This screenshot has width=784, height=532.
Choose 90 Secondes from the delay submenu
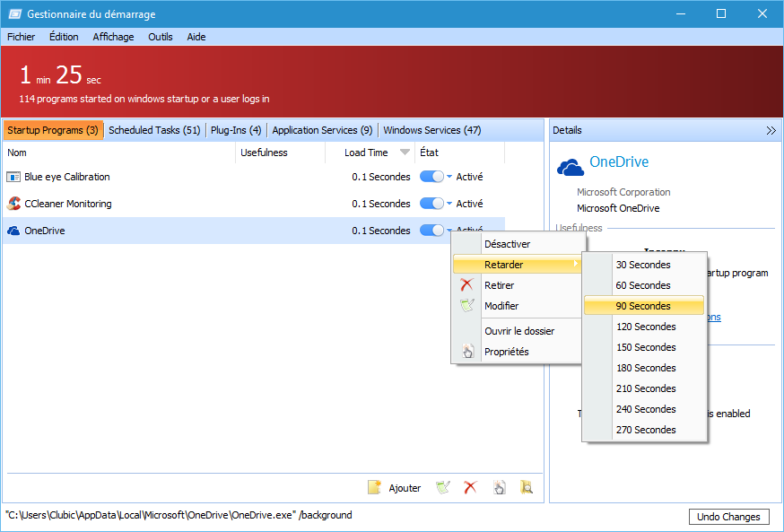click(643, 306)
